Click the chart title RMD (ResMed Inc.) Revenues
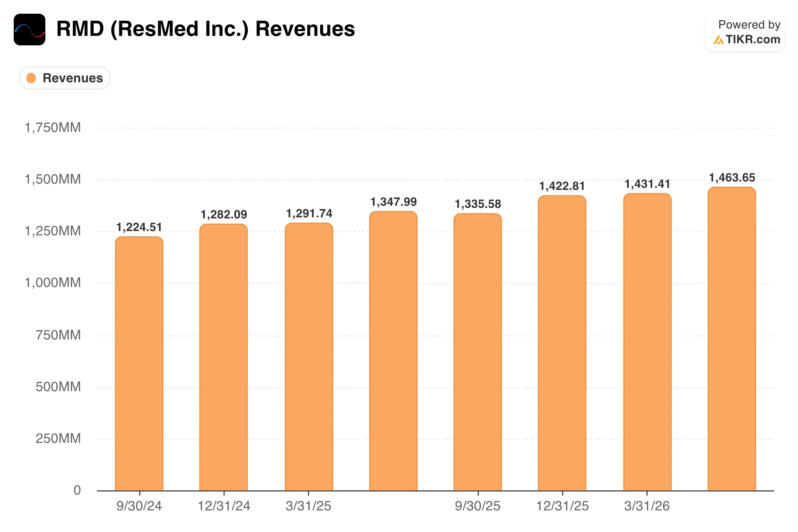Viewport: 798px width, 532px height. click(205, 28)
